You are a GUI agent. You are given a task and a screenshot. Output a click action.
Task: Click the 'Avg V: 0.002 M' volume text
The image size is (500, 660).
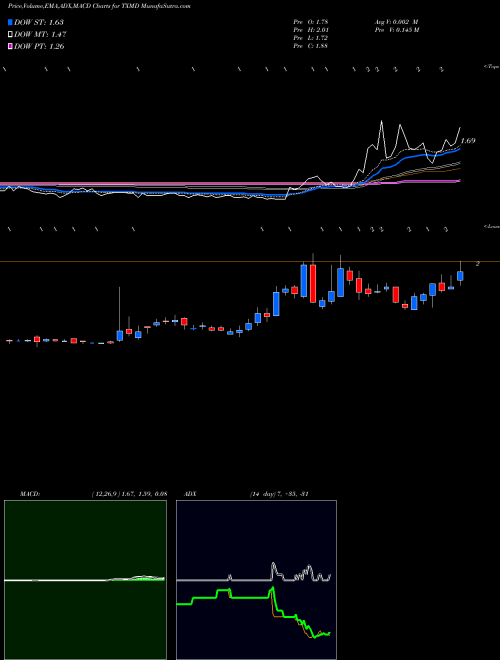396,22
